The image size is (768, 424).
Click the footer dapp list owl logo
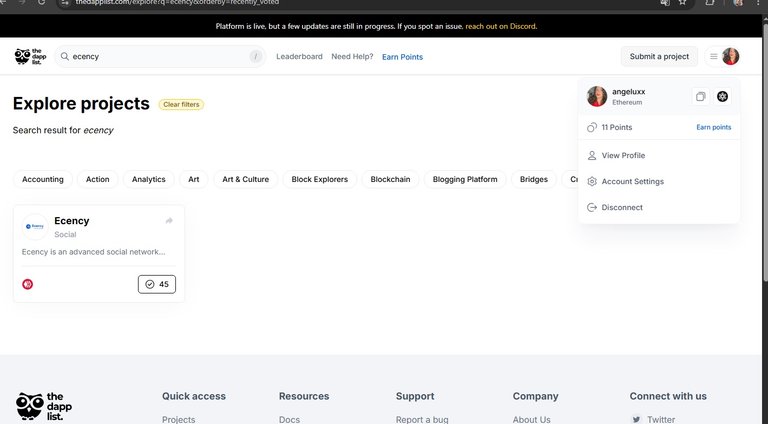(x=44, y=406)
